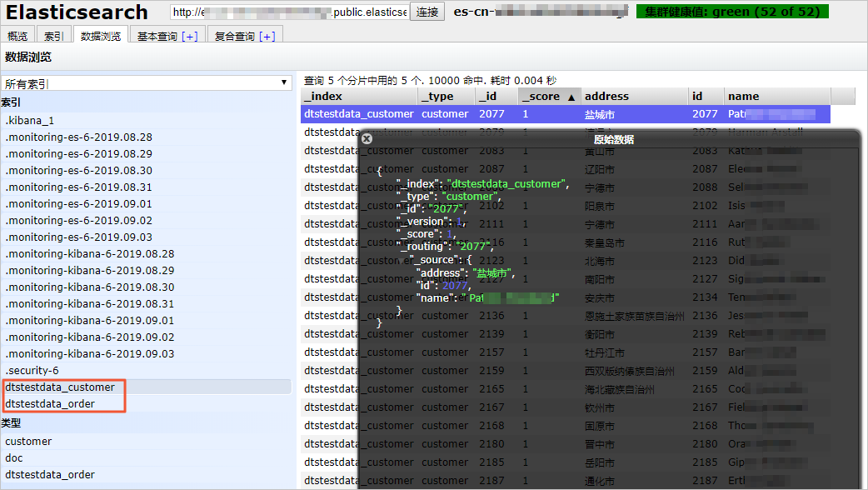868x490 pixels.
Task: Switch to the 概览 tab
Action: 17,36
